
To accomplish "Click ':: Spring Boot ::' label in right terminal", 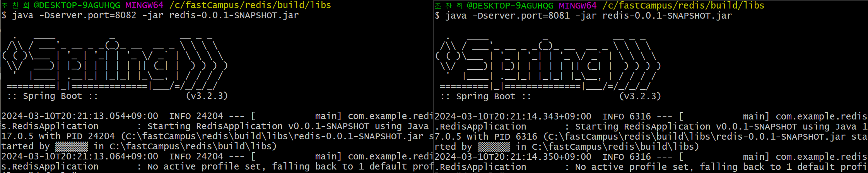I will 486,96.
